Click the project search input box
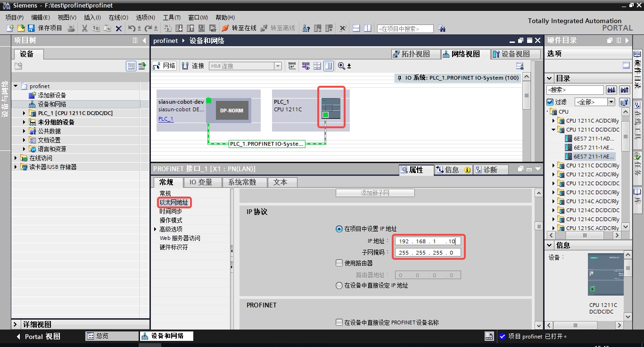644x347 pixels. 405,29
